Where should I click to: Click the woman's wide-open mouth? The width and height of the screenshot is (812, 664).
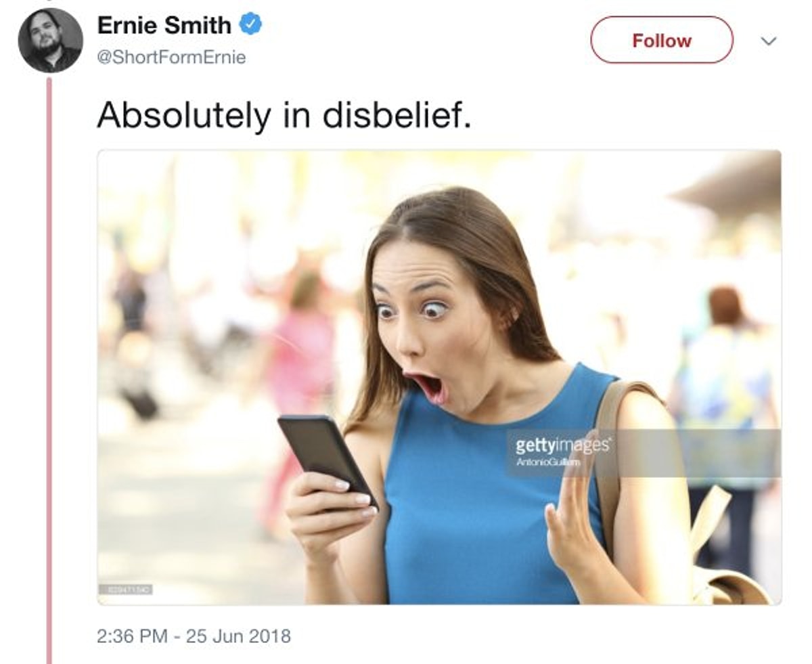428,387
